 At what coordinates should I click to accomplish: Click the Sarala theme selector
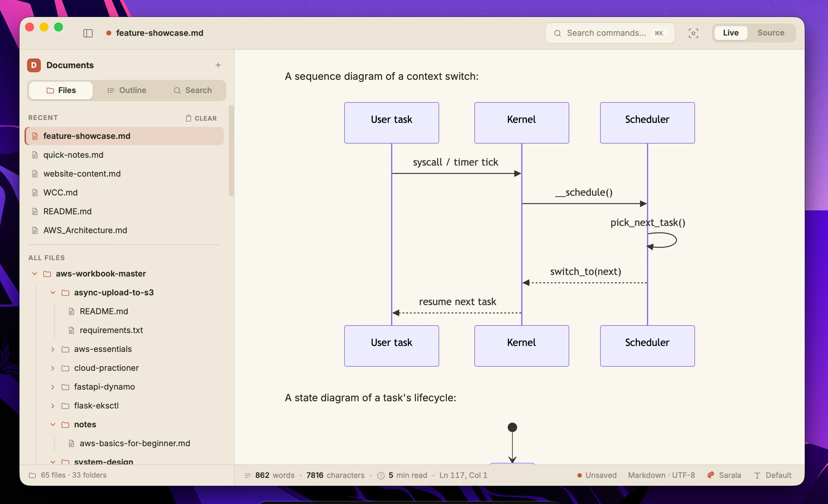724,475
